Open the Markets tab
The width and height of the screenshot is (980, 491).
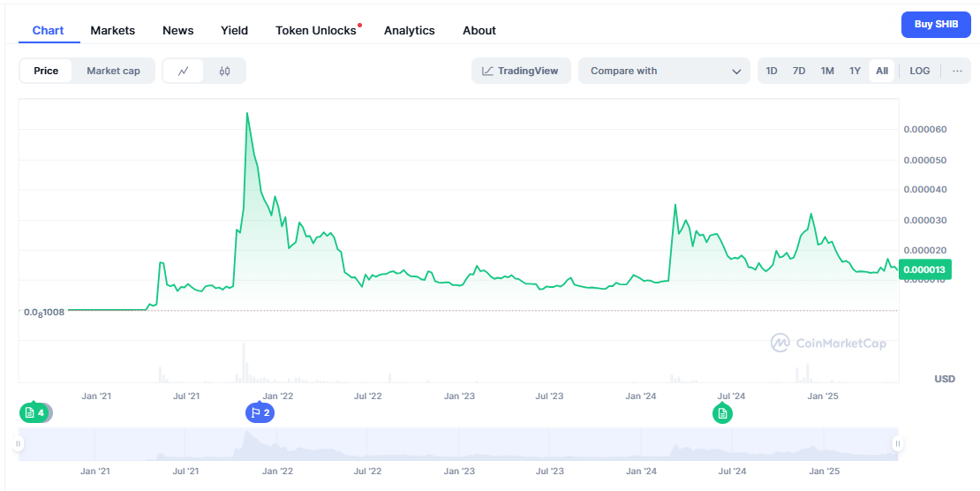(112, 30)
